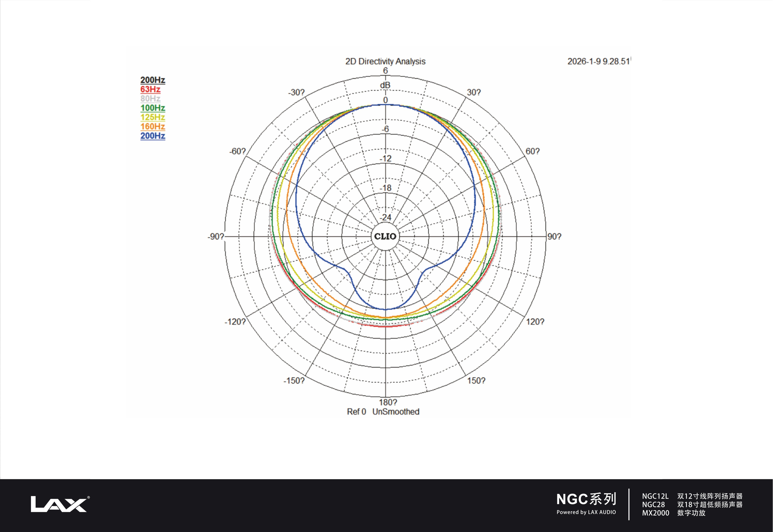Click the 90? angle axis label

point(554,236)
